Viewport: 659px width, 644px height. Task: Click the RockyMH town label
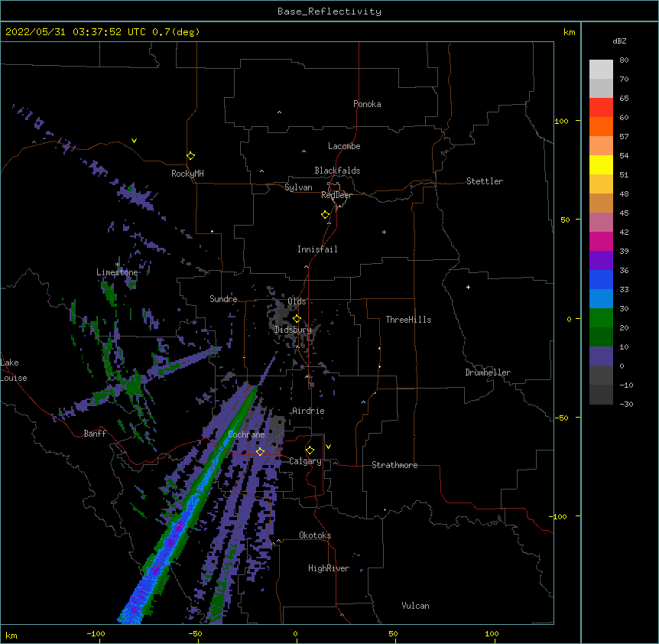[x=187, y=174]
